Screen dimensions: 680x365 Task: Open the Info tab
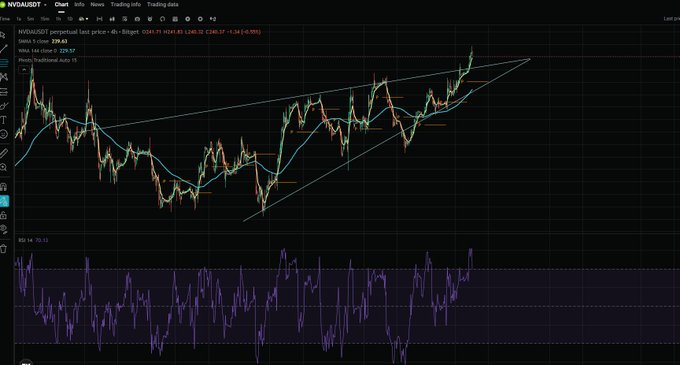79,4
